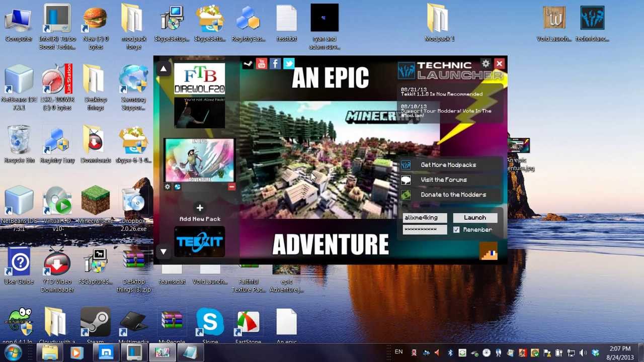This screenshot has width=644, height=362.
Task: Select the modpack forge folder
Action: pos(133,27)
